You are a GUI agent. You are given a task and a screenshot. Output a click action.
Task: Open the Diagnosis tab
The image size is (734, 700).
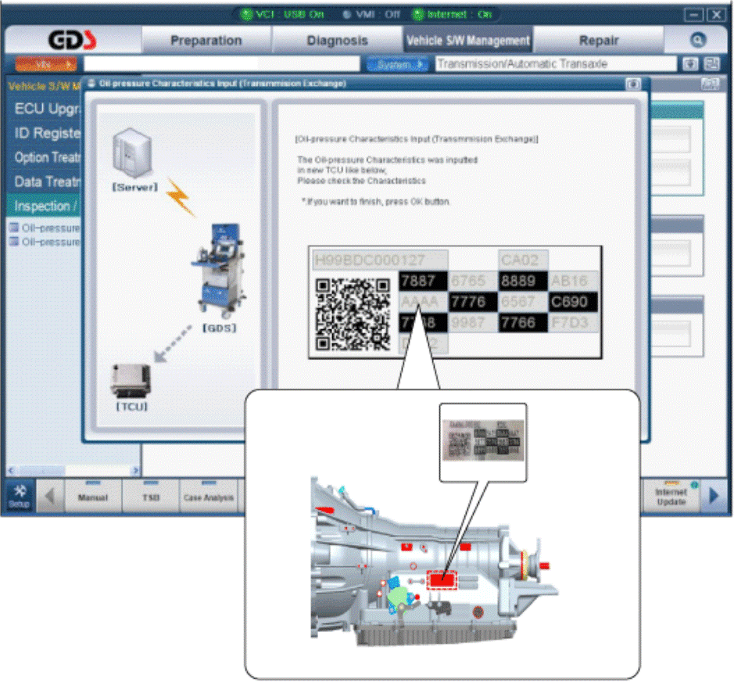(x=337, y=40)
